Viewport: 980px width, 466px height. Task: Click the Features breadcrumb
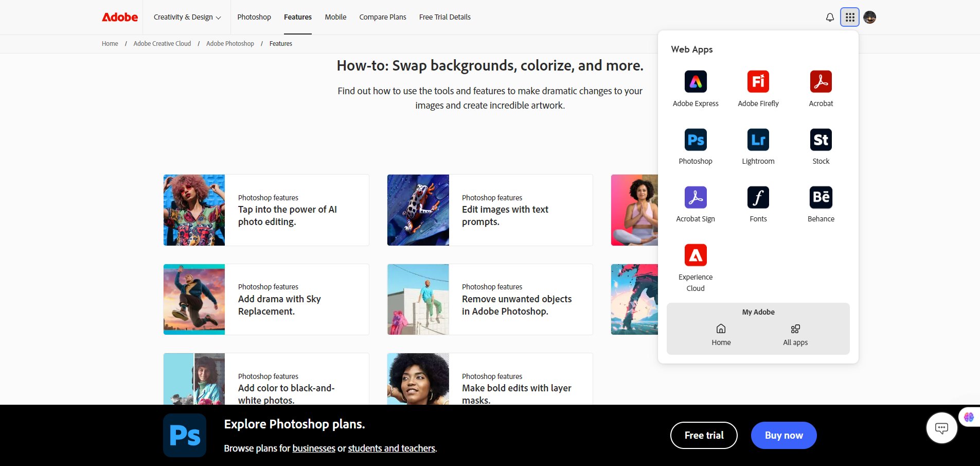(x=281, y=44)
